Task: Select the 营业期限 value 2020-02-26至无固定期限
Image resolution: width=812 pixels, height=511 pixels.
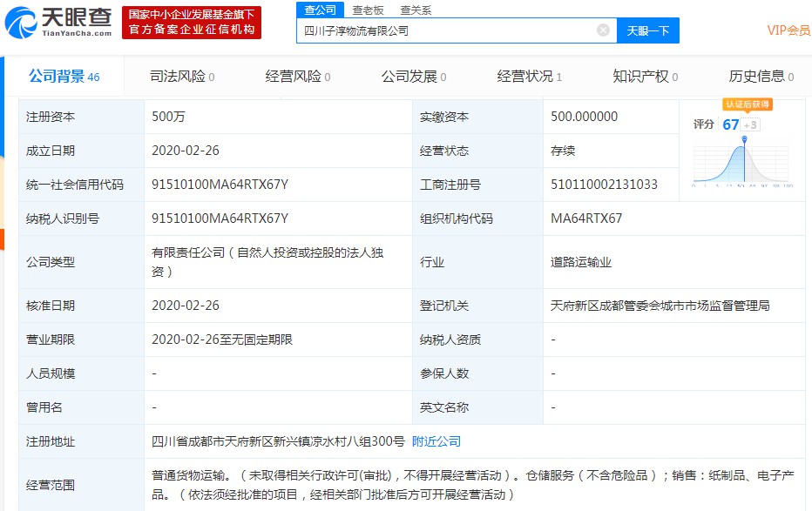Action: tap(221, 340)
